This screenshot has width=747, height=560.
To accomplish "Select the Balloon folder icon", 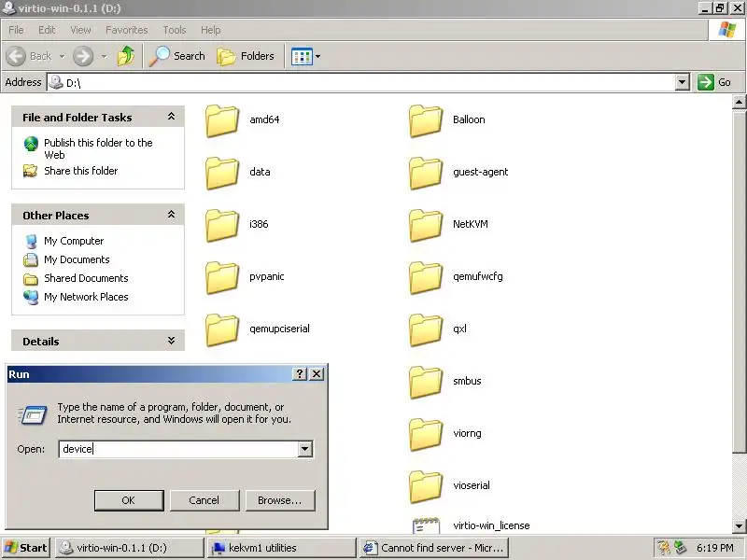I will [x=426, y=120].
